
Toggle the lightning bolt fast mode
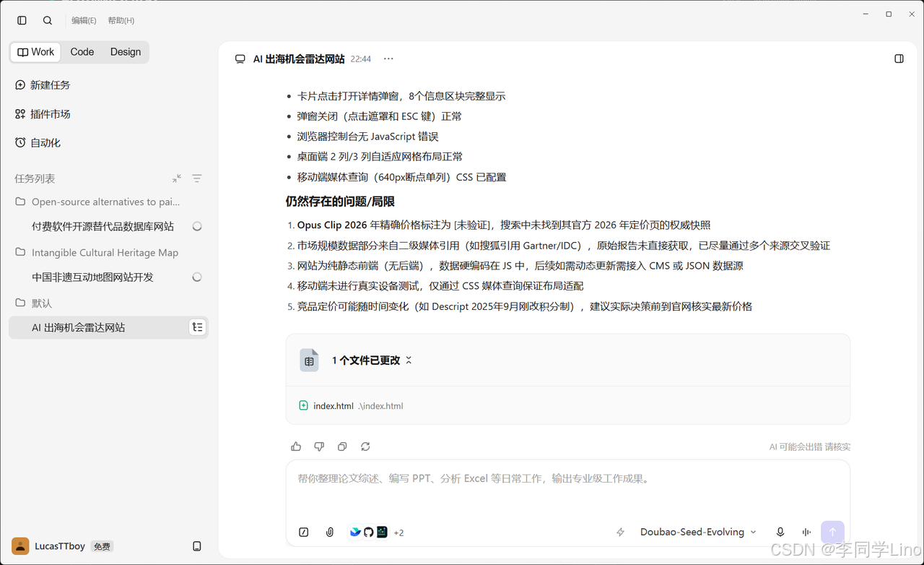pyautogui.click(x=620, y=532)
